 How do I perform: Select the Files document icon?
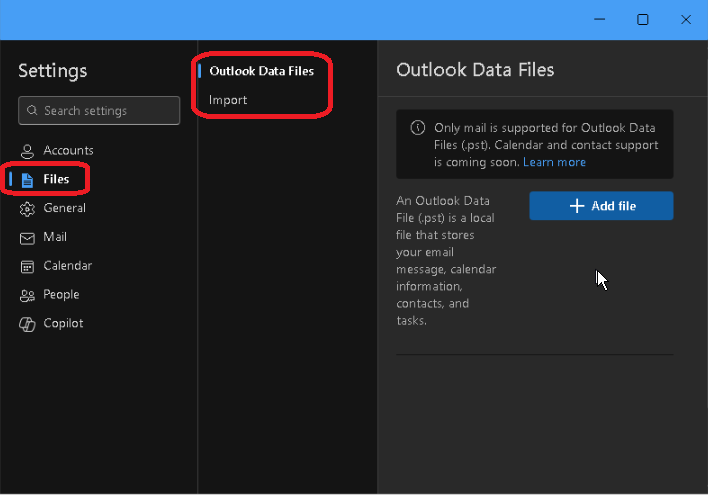pos(27,180)
